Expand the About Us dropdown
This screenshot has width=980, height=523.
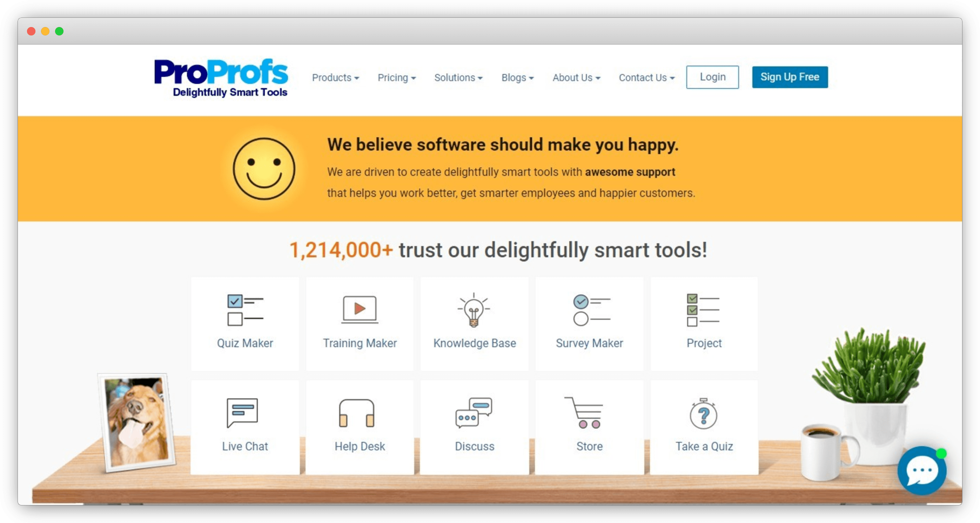(x=576, y=78)
